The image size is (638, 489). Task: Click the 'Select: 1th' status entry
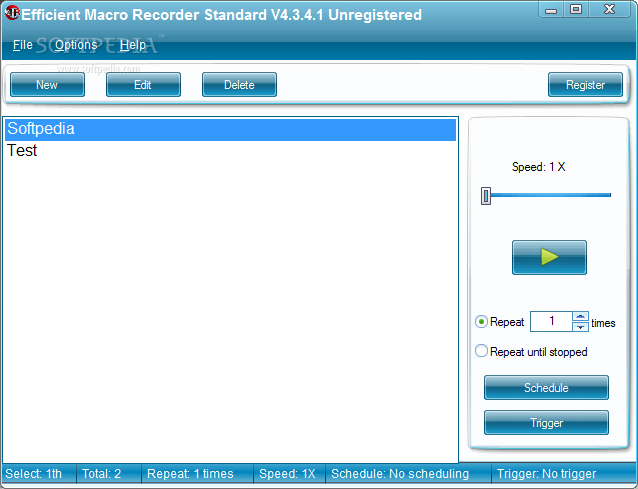[34, 474]
